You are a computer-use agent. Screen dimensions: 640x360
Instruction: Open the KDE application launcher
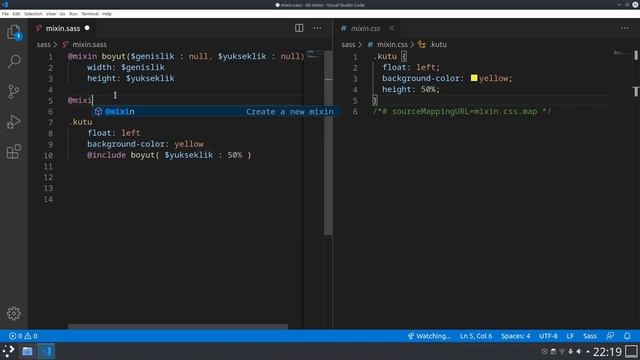(x=9, y=351)
